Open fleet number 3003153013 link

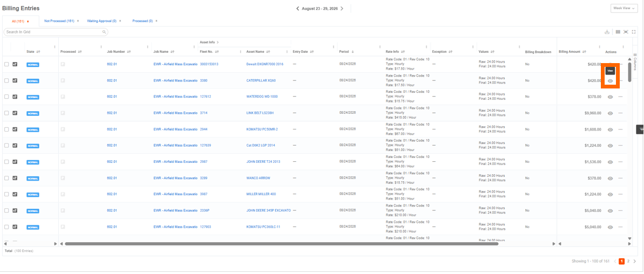click(x=209, y=64)
